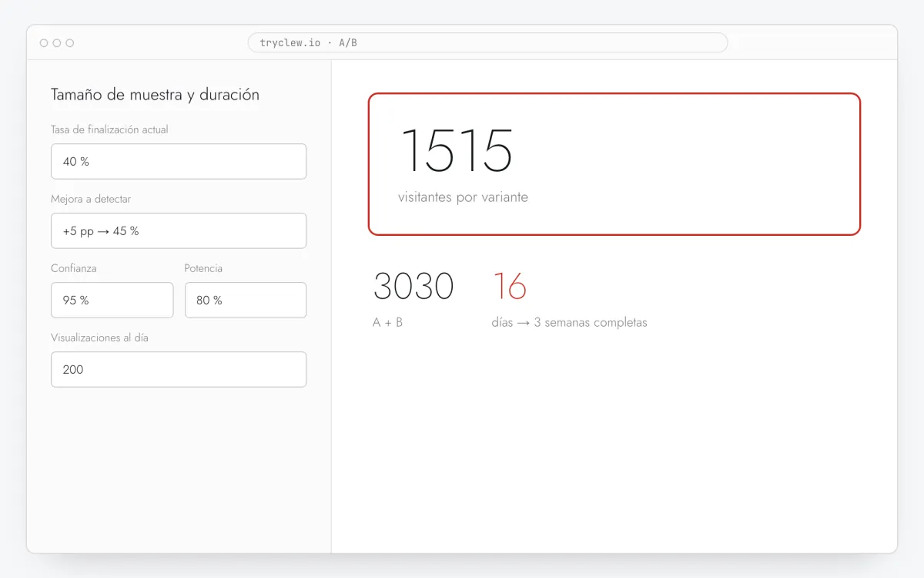924x578 pixels.
Task: Edit the Confianza 95 % field
Action: pos(112,300)
